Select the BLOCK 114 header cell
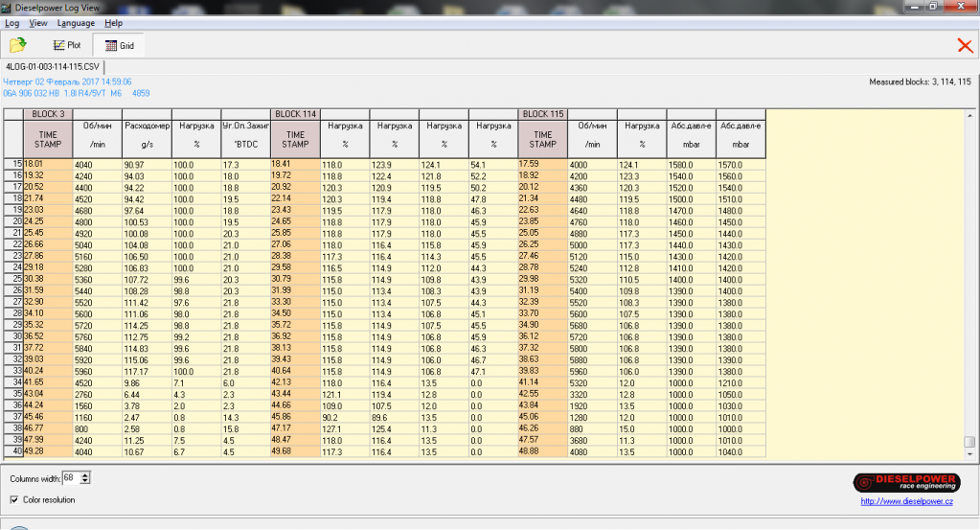The width and height of the screenshot is (980, 530). (x=295, y=114)
